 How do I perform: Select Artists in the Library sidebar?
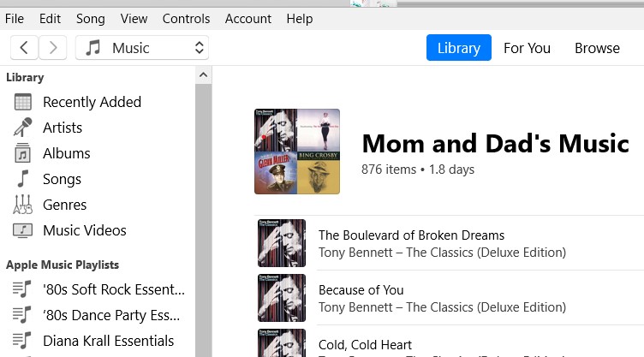[x=63, y=128]
